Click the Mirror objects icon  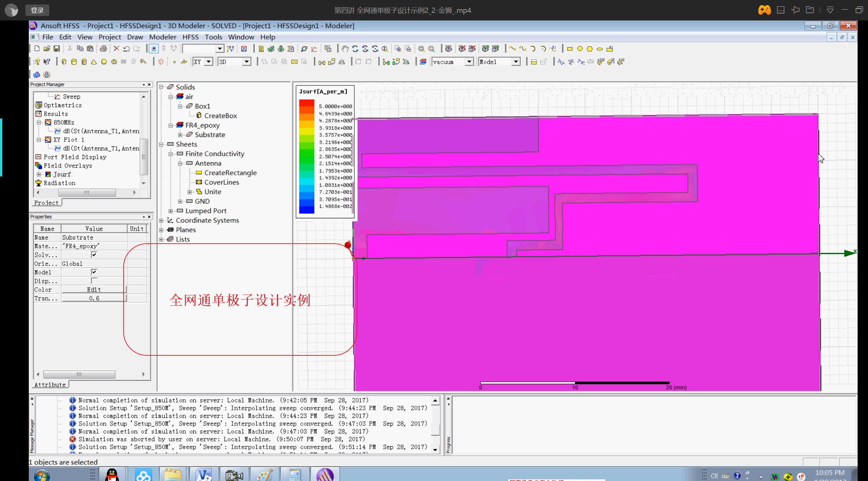(342, 62)
